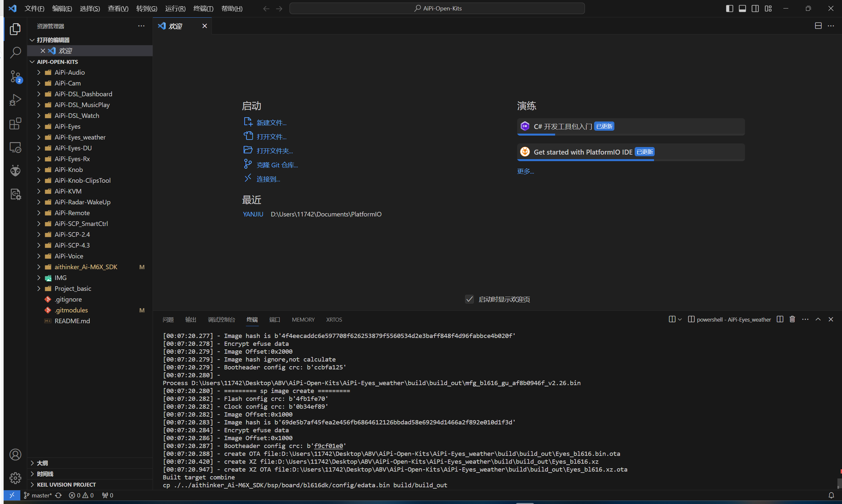Click the synchronize changes icon in status bar
Image resolution: width=842 pixels, height=504 pixels.
[x=58, y=495]
